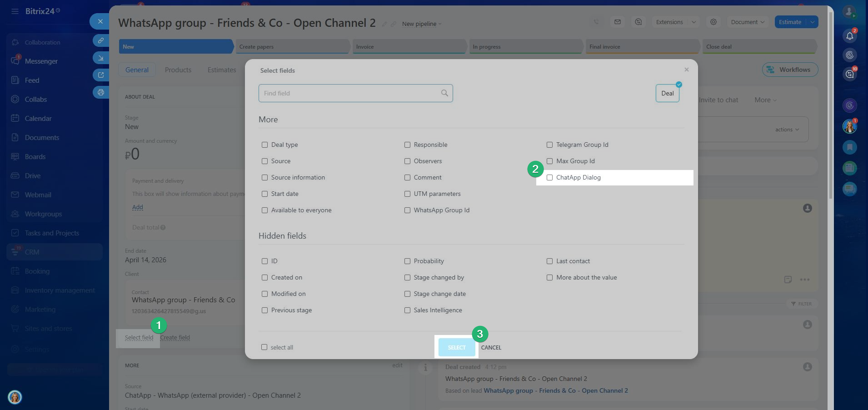Image resolution: width=868 pixels, height=410 pixels.
Task: Click the search magnifier in Find field
Action: [x=444, y=93]
